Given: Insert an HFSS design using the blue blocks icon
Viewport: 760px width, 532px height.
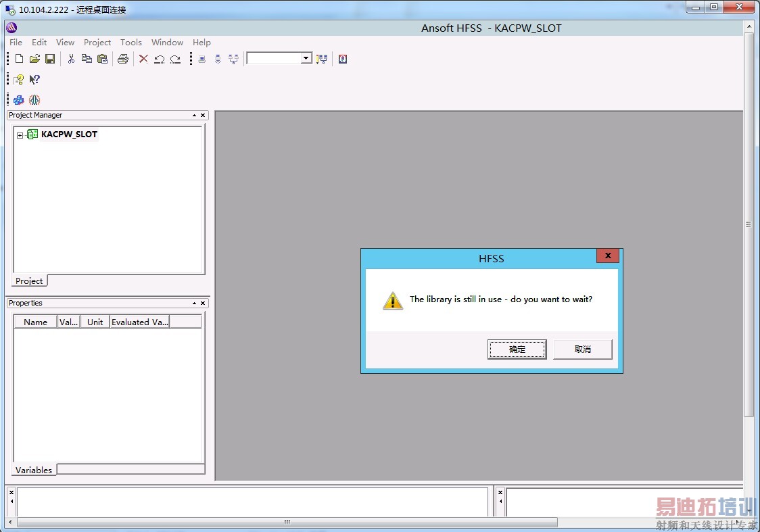Looking at the screenshot, I should point(19,100).
